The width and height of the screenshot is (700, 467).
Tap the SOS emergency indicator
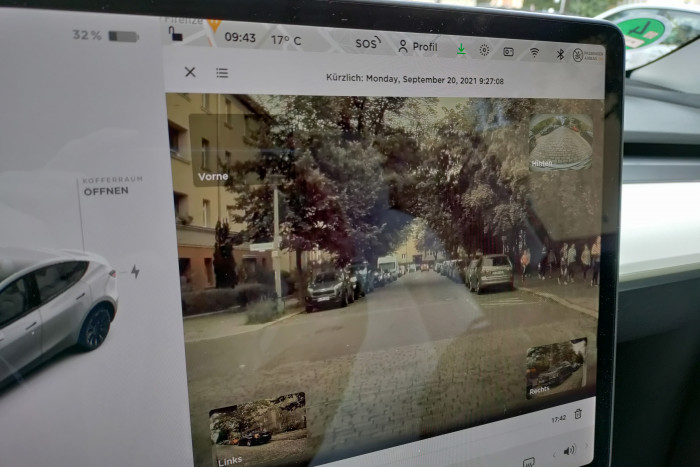(x=367, y=44)
